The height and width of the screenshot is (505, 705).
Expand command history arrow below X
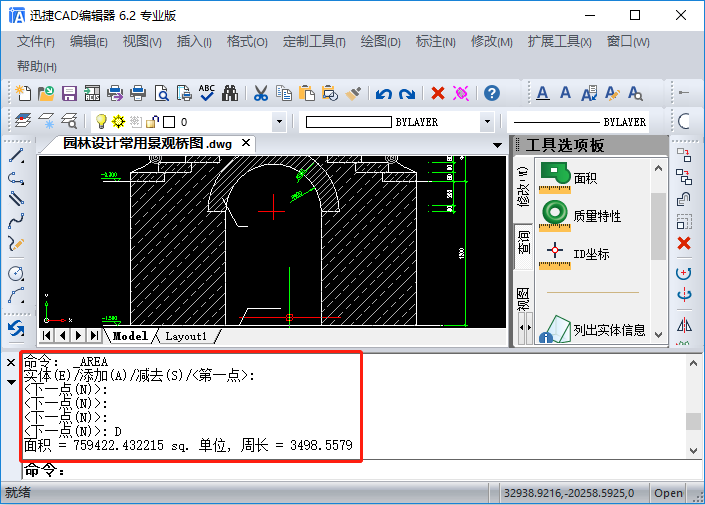(11, 382)
